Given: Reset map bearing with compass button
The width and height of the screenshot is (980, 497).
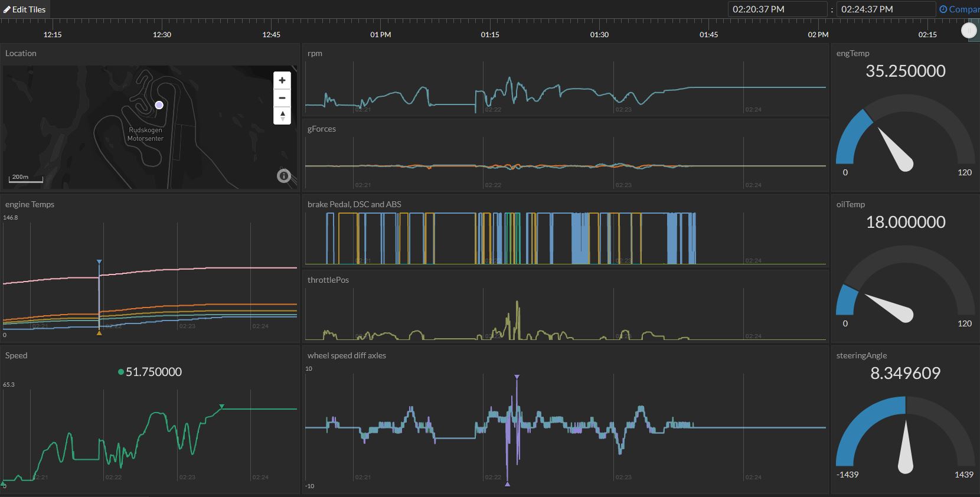Looking at the screenshot, I should click(282, 116).
